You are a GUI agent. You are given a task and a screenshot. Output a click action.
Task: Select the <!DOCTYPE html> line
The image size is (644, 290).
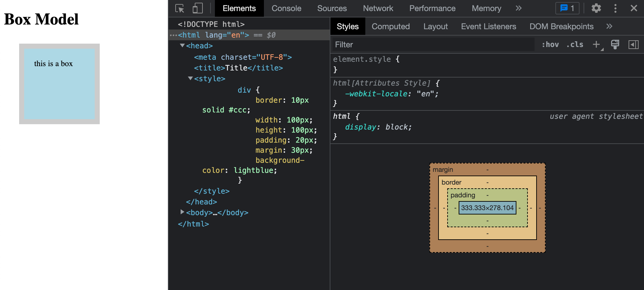(211, 24)
